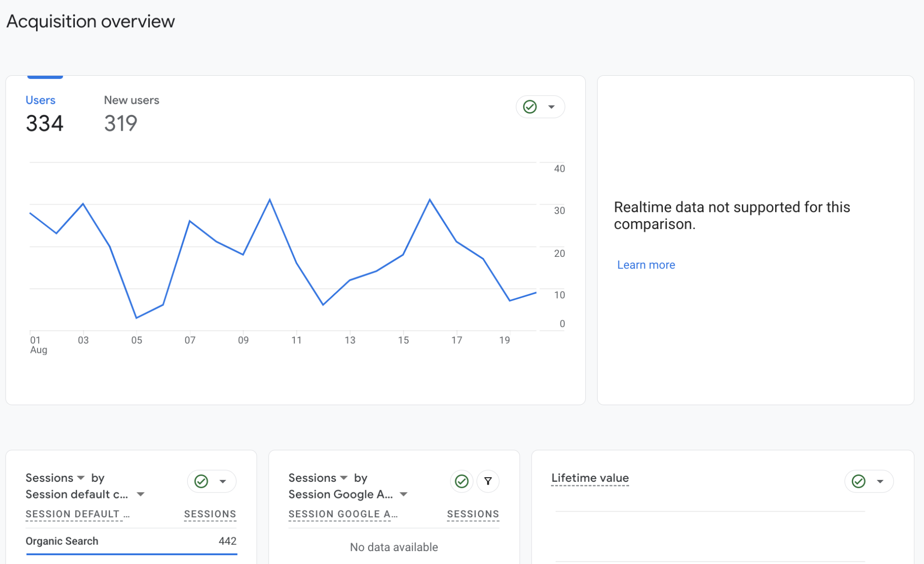Click the 334 users value
Image resolution: width=924 pixels, height=564 pixels.
[44, 123]
